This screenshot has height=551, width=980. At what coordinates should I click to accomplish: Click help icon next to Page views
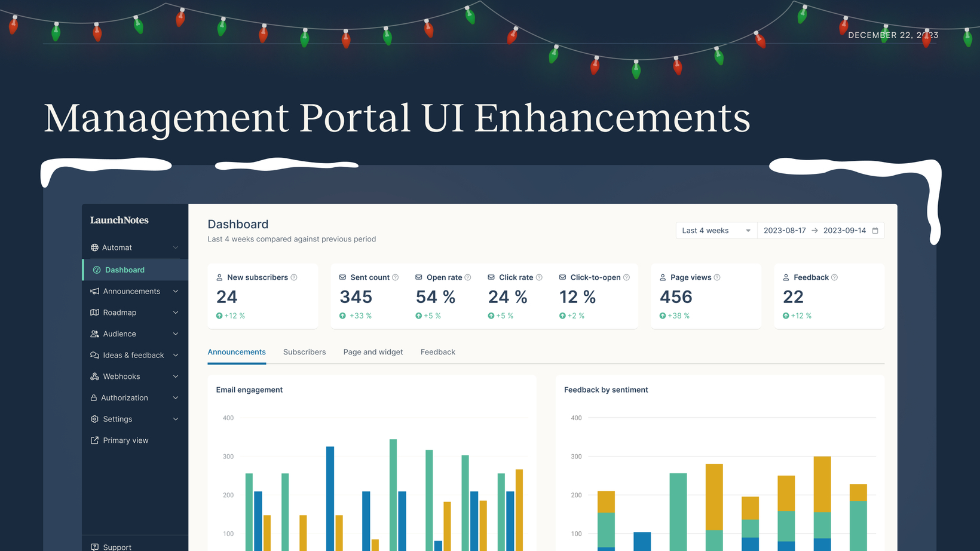(717, 277)
